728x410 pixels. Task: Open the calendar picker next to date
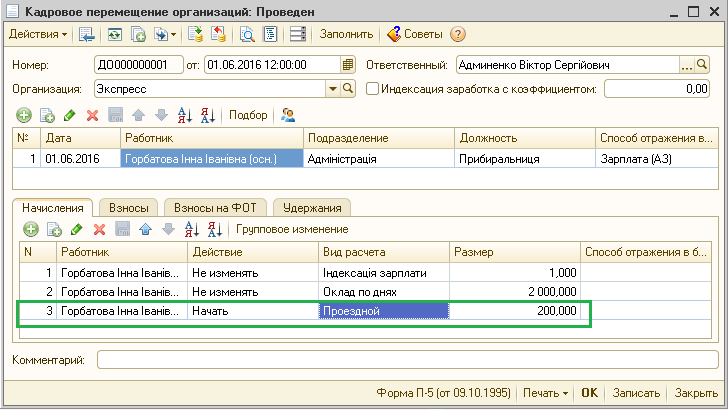click(x=348, y=65)
